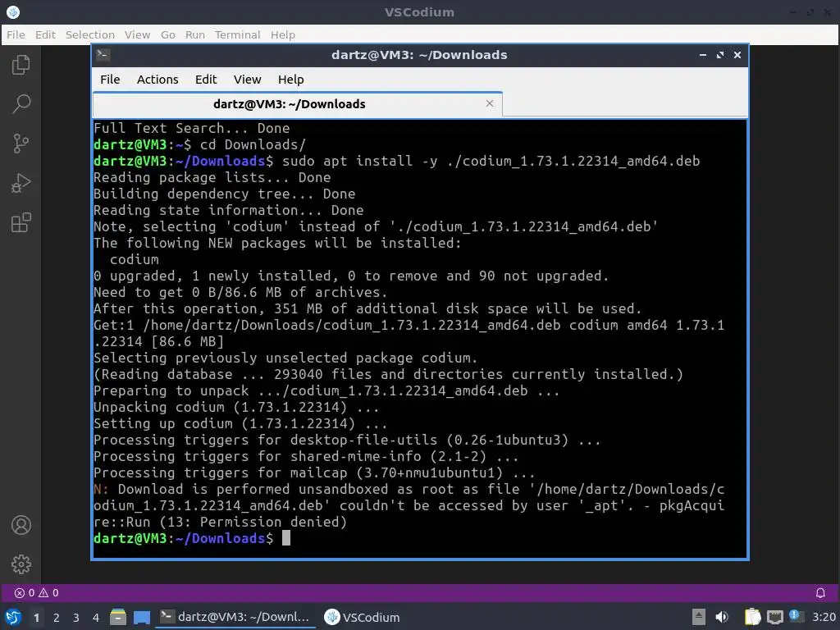Screen dimensions: 840x630
Task: Click the 3:20 clock in taskbar
Action: coord(824,617)
